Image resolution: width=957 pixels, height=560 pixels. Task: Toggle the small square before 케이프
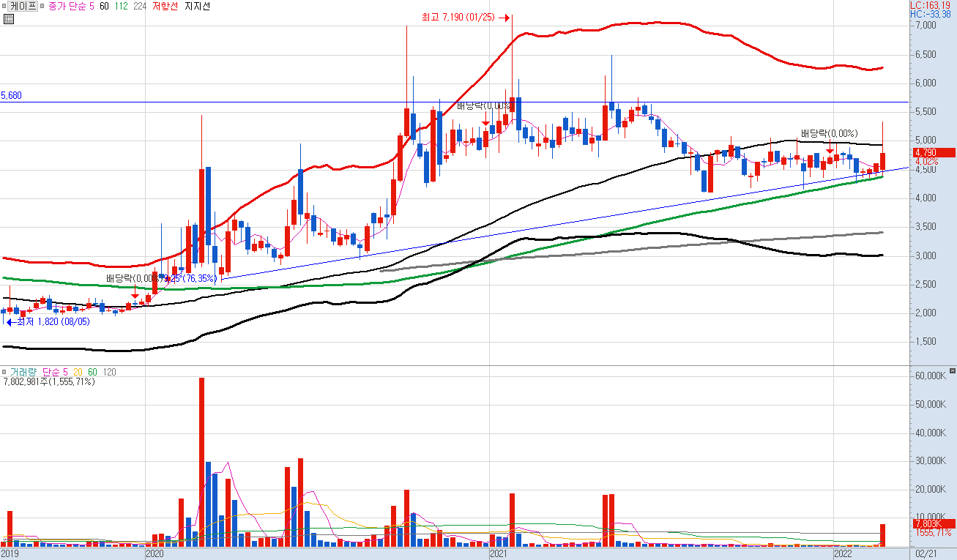tap(5, 6)
